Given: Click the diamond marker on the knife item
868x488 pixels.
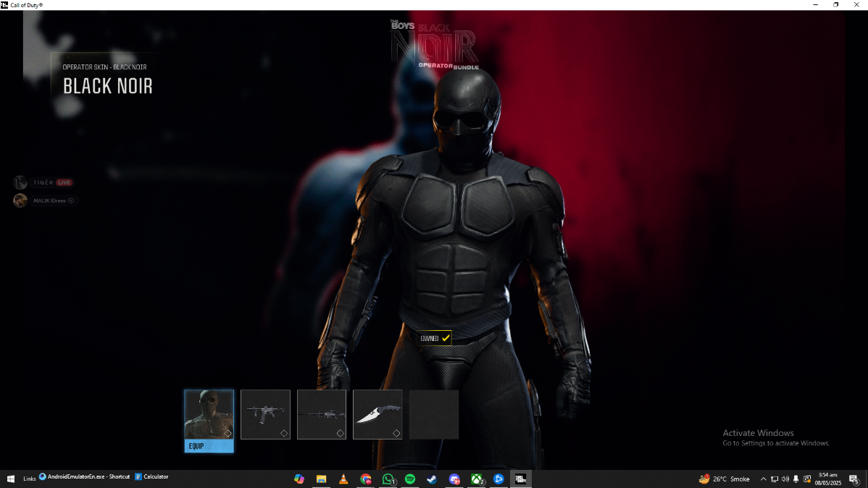Looking at the screenshot, I should (396, 433).
